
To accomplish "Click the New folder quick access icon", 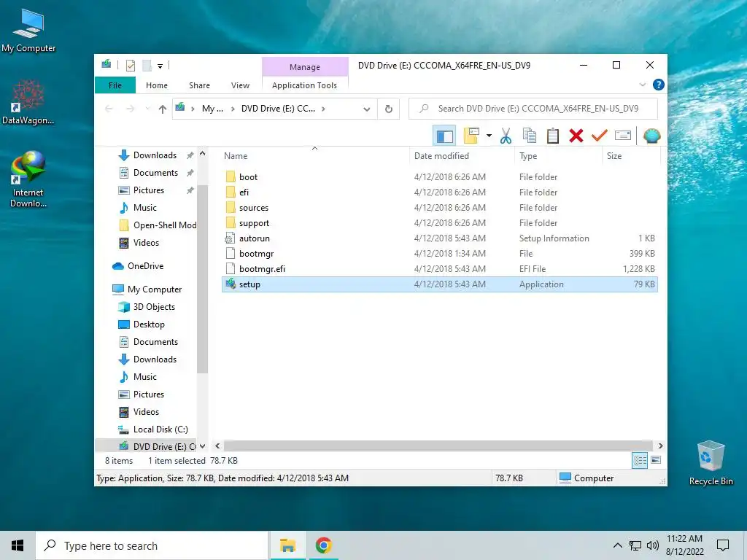I will tap(147, 66).
